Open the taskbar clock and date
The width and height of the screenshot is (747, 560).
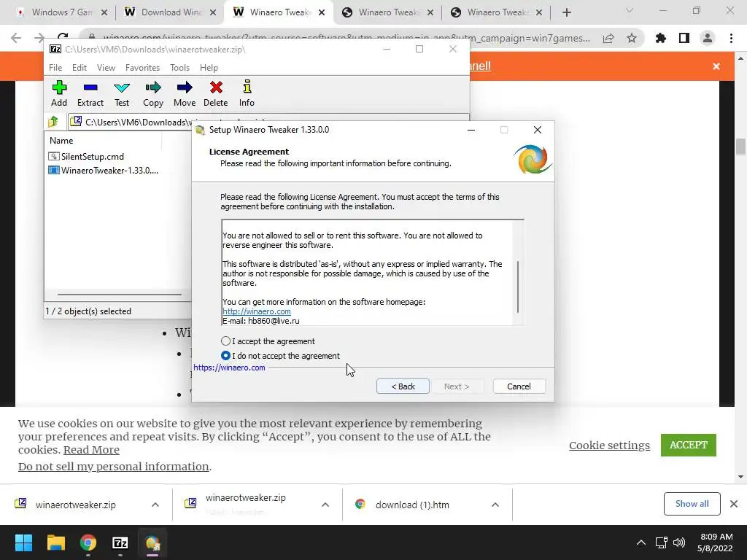715,542
